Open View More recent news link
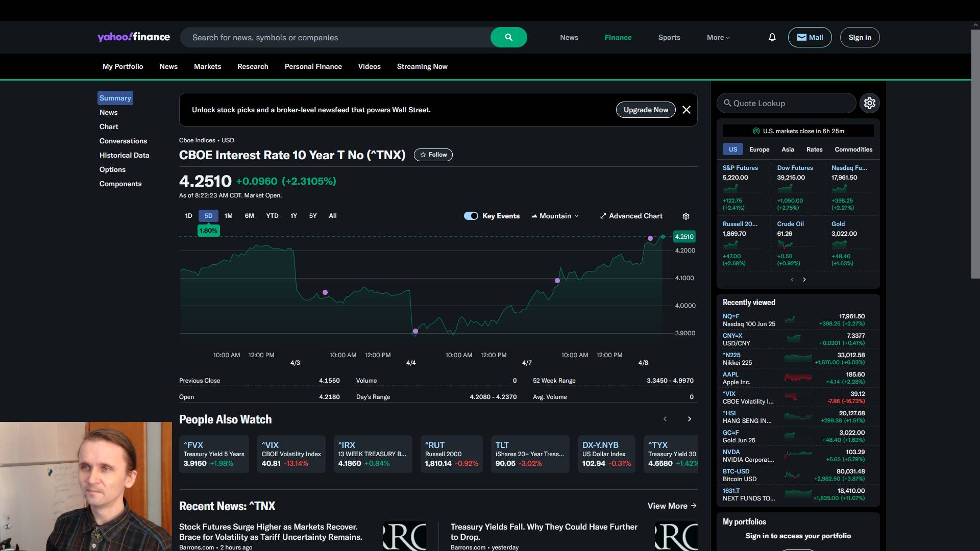Image resolution: width=980 pixels, height=551 pixels. pos(672,506)
